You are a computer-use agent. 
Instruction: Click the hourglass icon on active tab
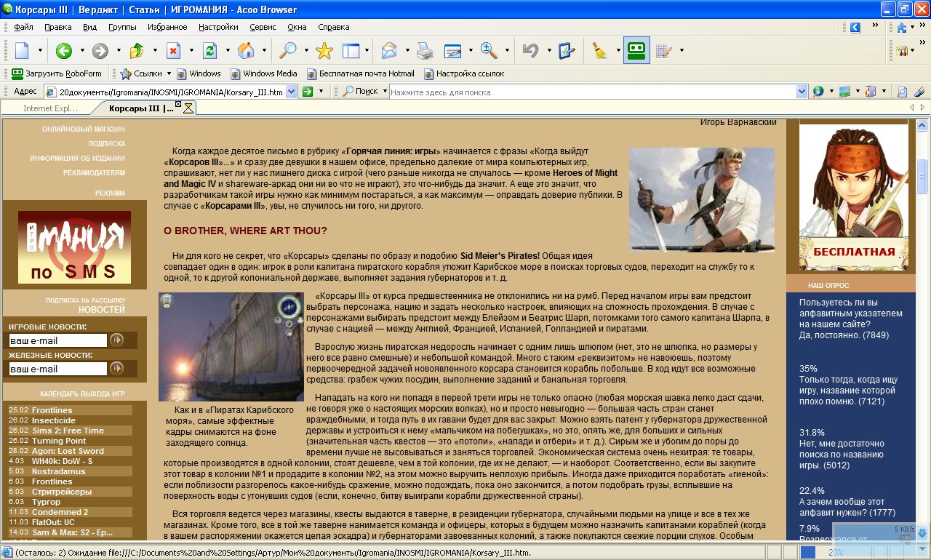click(188, 108)
